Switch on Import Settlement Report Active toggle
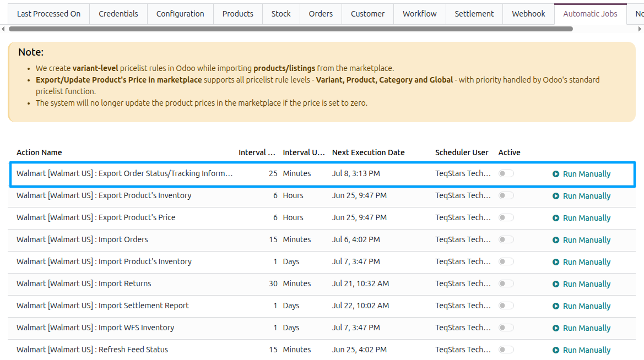This screenshot has width=644, height=360. click(506, 306)
